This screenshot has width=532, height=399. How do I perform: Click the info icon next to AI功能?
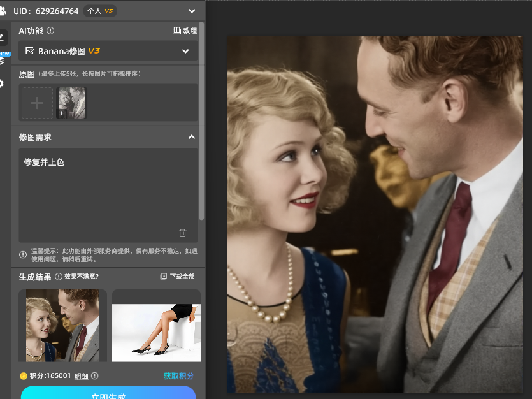pos(51,31)
